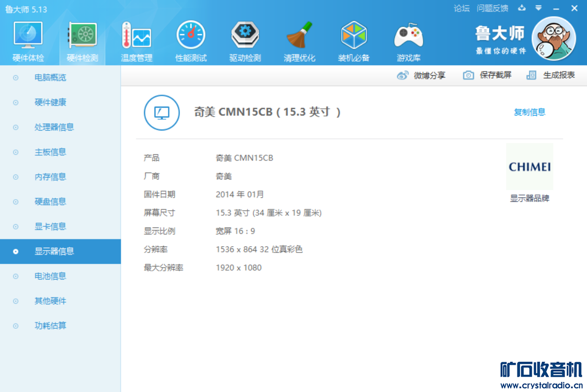587x392 pixels.
Task: Click the monitor icon beside CMN15CB title
Action: click(162, 112)
